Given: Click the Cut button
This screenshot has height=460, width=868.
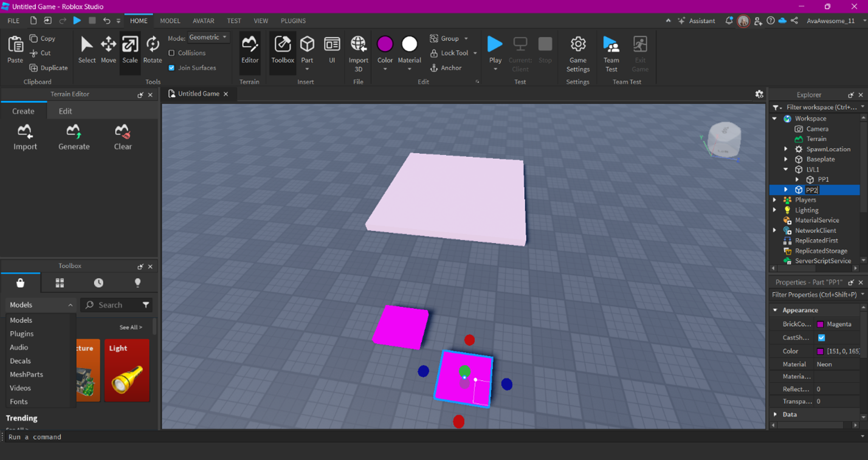Looking at the screenshot, I should [40, 53].
